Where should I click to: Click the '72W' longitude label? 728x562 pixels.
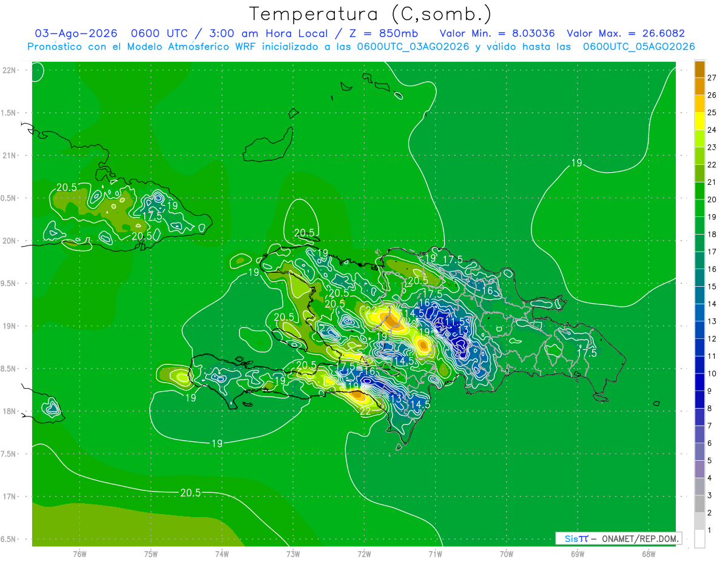tap(364, 554)
